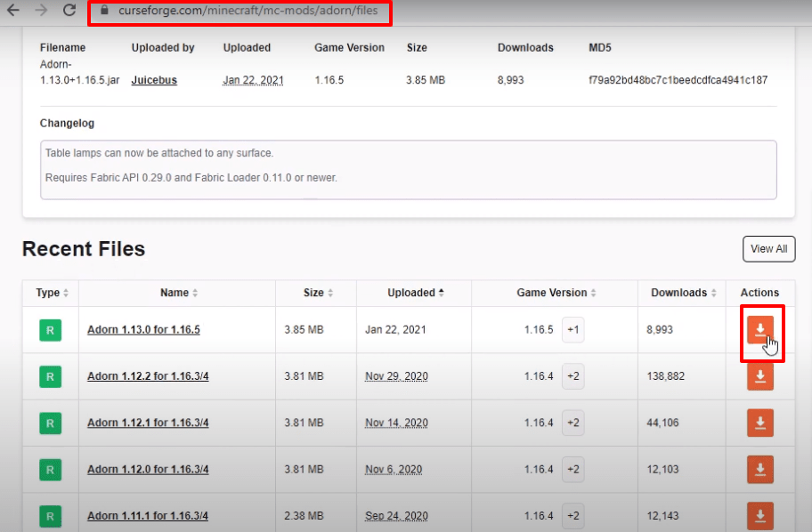Viewport: 812px width, 532px height.
Task: Sort table by Downloads column
Action: click(x=683, y=293)
